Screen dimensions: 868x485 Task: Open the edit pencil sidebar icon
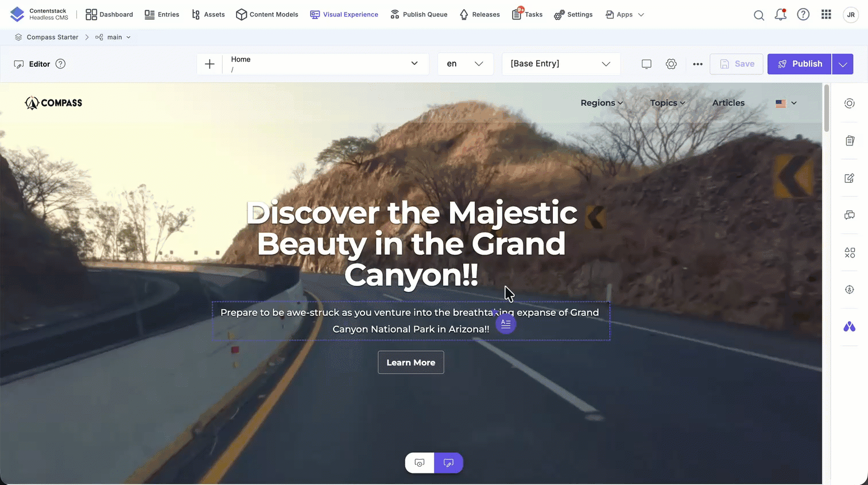coord(850,178)
